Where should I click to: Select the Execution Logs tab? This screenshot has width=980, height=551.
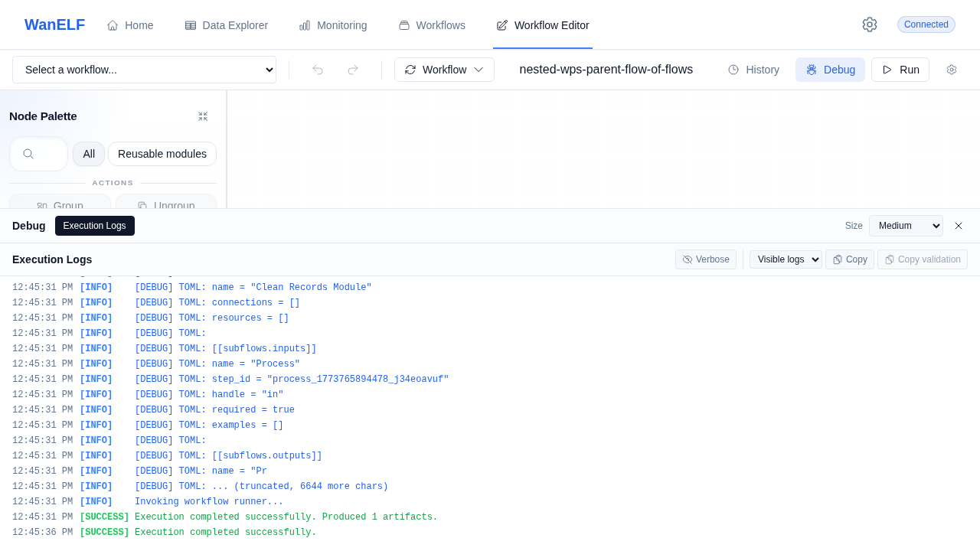95,226
